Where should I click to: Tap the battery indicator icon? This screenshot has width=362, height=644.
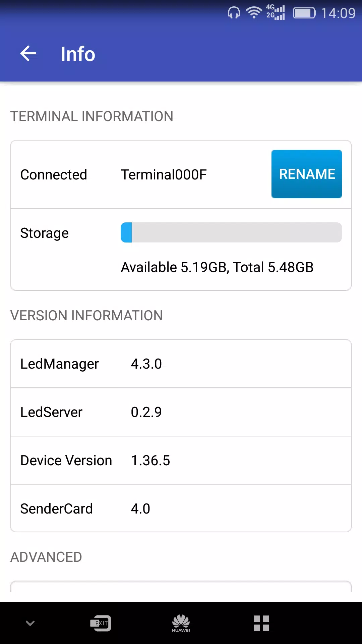click(304, 13)
